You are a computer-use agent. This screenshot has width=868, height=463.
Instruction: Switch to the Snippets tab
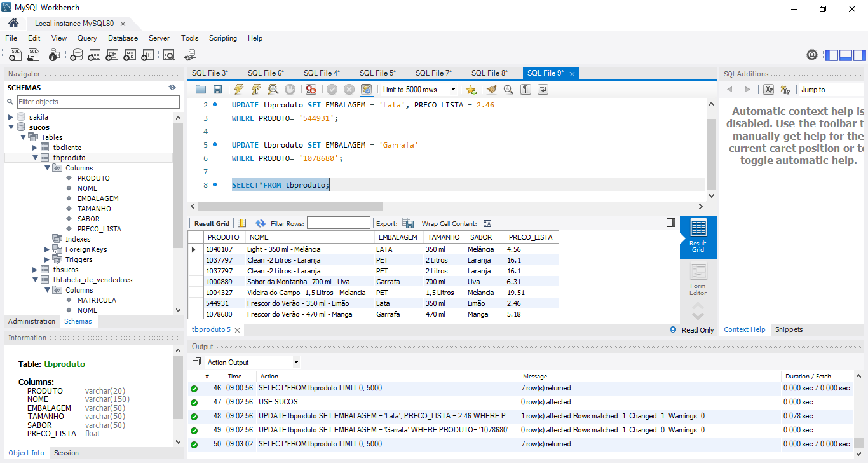click(789, 329)
